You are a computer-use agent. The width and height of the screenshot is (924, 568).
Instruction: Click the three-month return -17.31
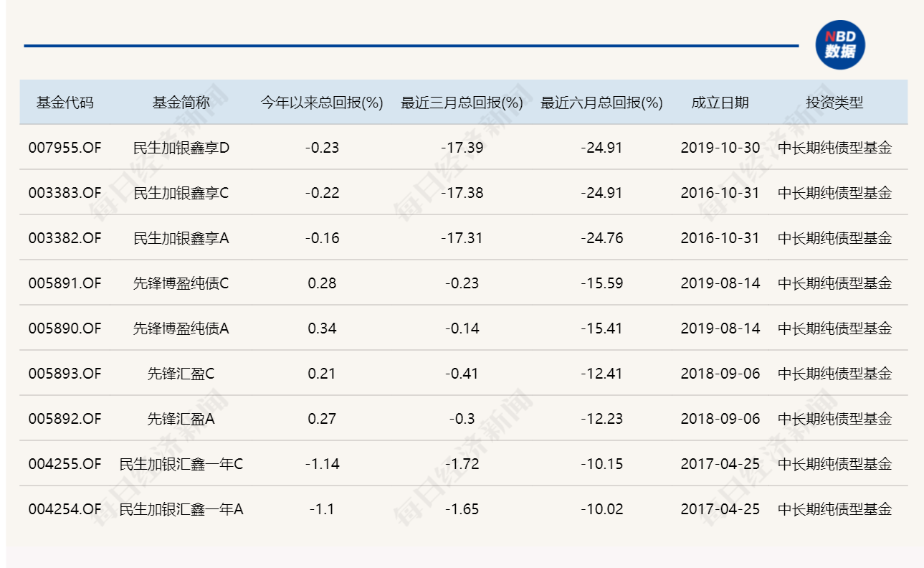pos(462,238)
